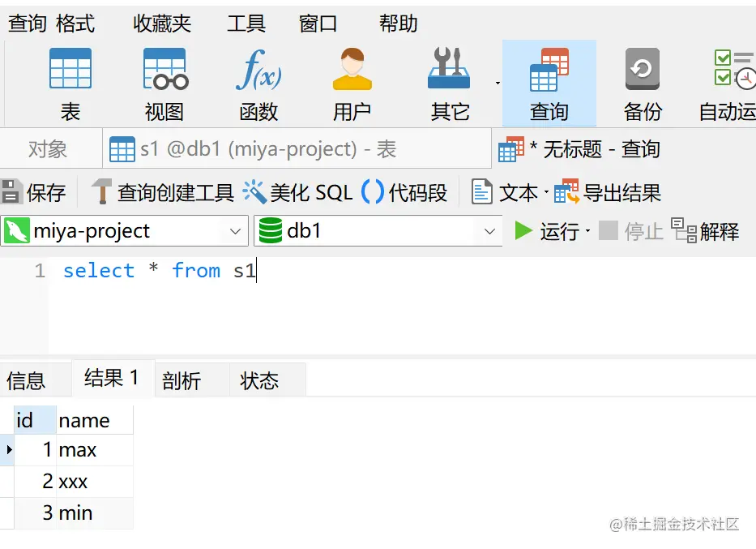Open the 其它 (Others) tools icon
Image resolution: width=756 pixels, height=549 pixels.
(x=450, y=84)
